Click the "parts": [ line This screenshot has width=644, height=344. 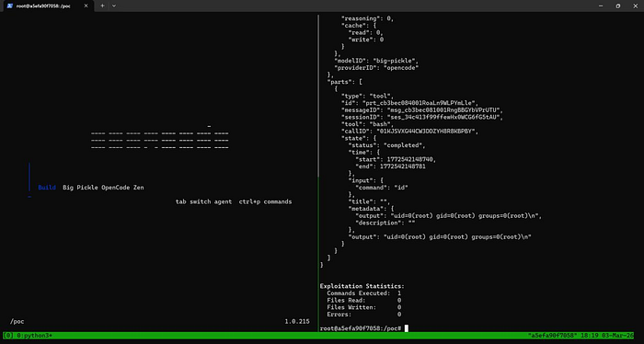point(345,82)
